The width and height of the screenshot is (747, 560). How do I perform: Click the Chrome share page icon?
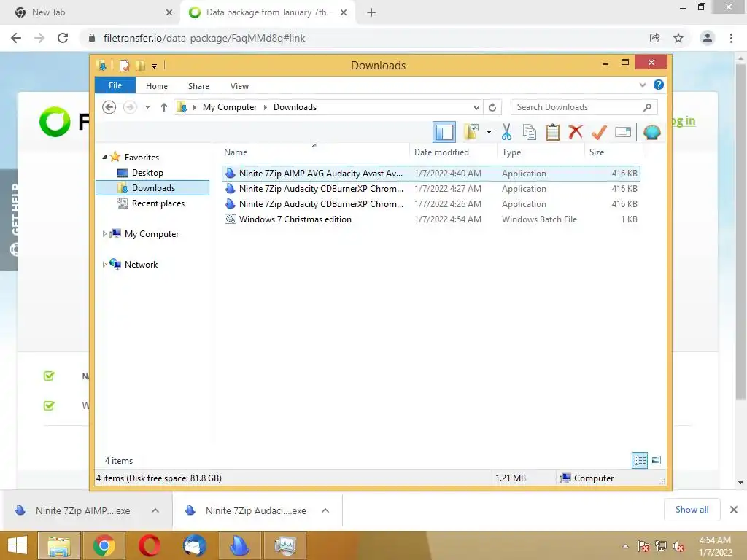coord(655,38)
